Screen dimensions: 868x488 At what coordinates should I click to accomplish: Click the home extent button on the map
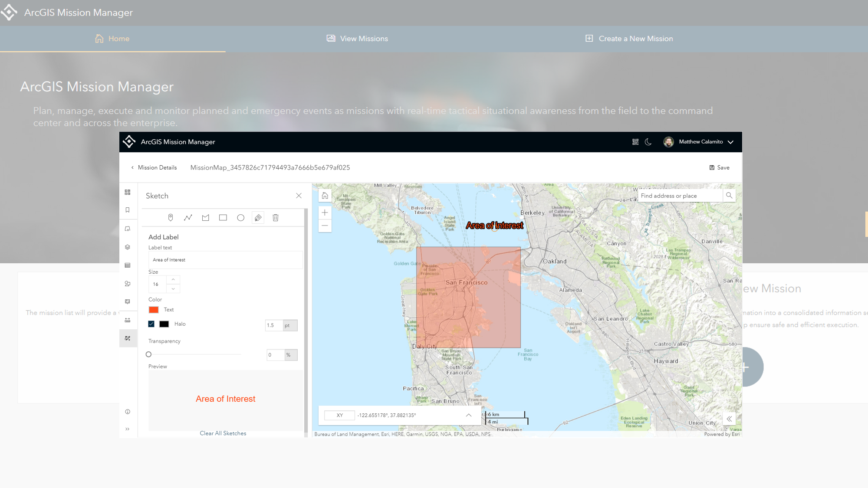point(325,196)
